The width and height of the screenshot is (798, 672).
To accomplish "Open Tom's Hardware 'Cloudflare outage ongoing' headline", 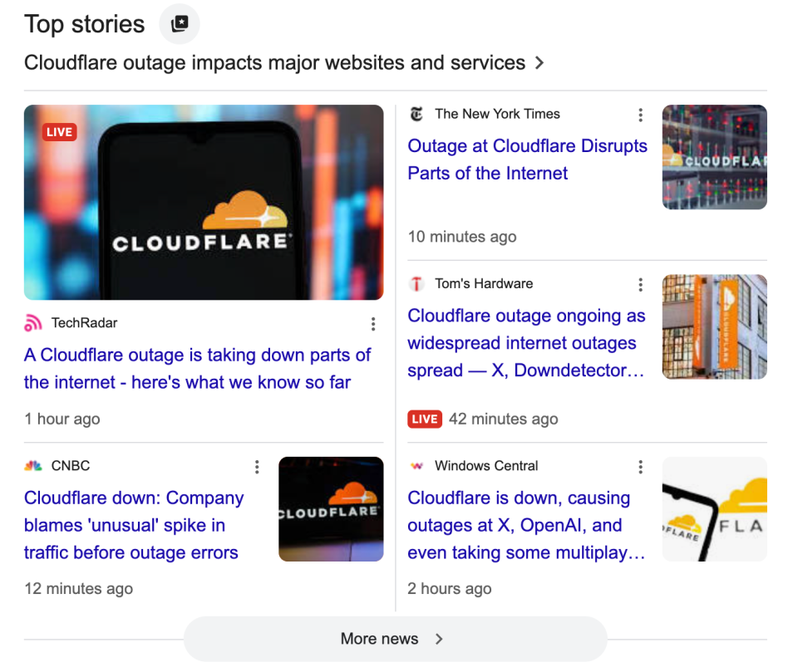I will pyautogui.click(x=526, y=343).
